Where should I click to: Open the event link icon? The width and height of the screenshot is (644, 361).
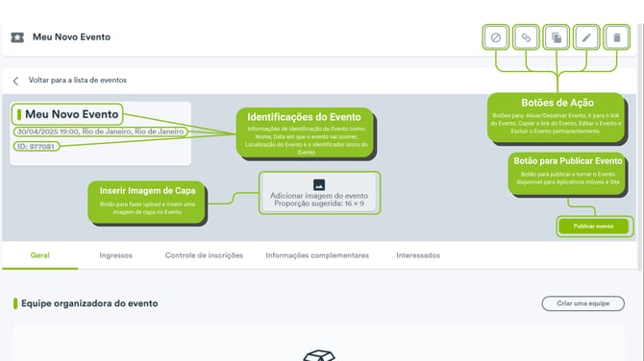coord(526,37)
